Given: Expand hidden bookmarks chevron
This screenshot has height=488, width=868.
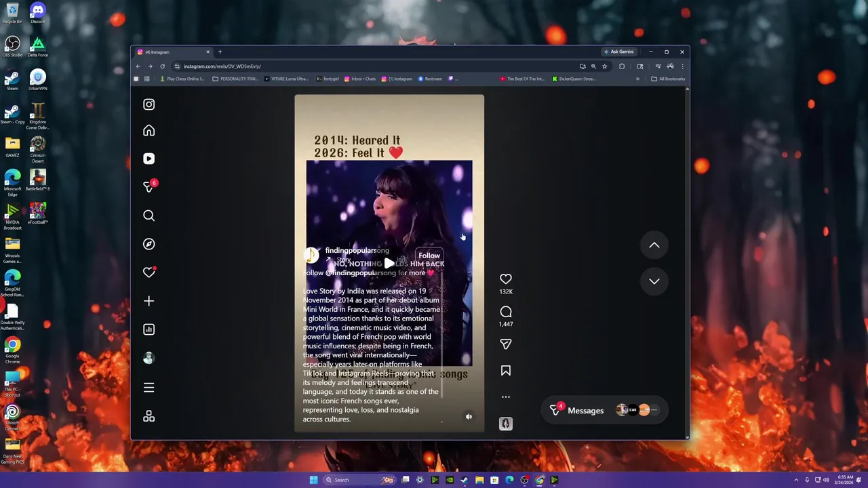Looking at the screenshot, I should [637, 79].
